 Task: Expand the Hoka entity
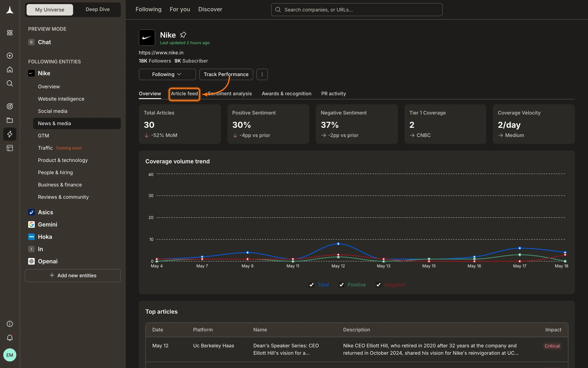[45, 237]
